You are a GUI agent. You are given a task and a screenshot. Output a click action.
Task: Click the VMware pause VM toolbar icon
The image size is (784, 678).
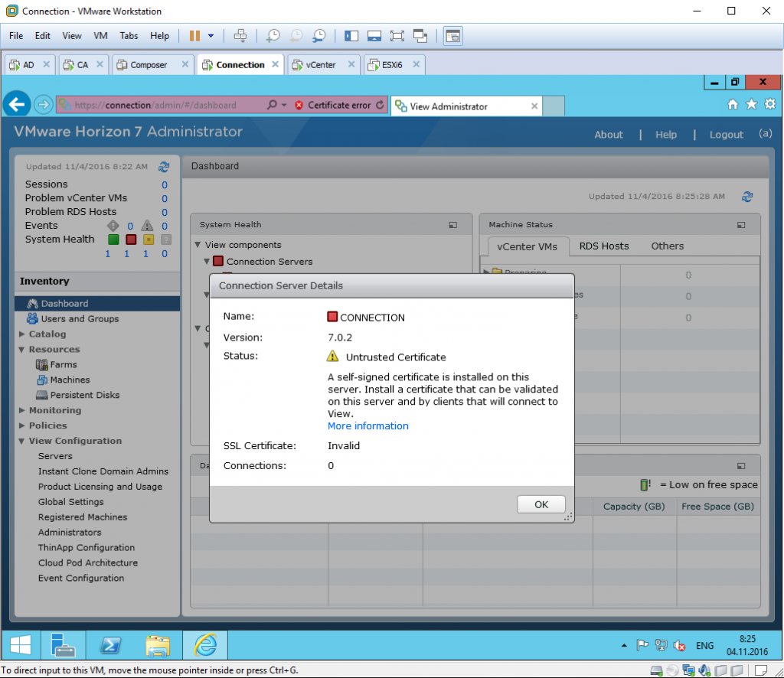click(194, 35)
